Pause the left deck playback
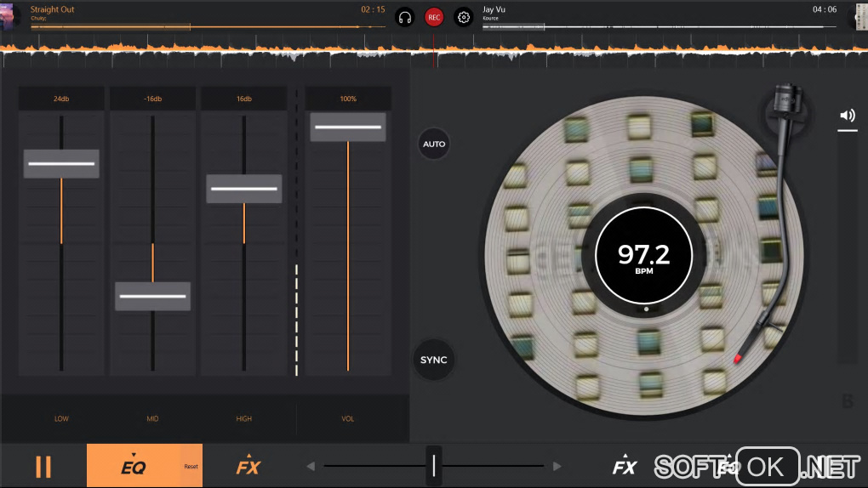The height and width of the screenshot is (488, 868). pos(43,466)
